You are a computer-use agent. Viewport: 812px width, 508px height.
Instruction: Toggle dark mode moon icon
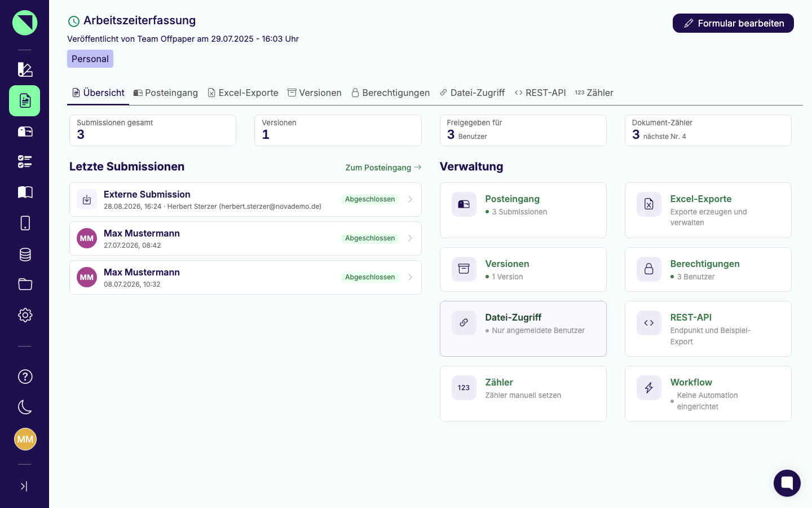[25, 407]
